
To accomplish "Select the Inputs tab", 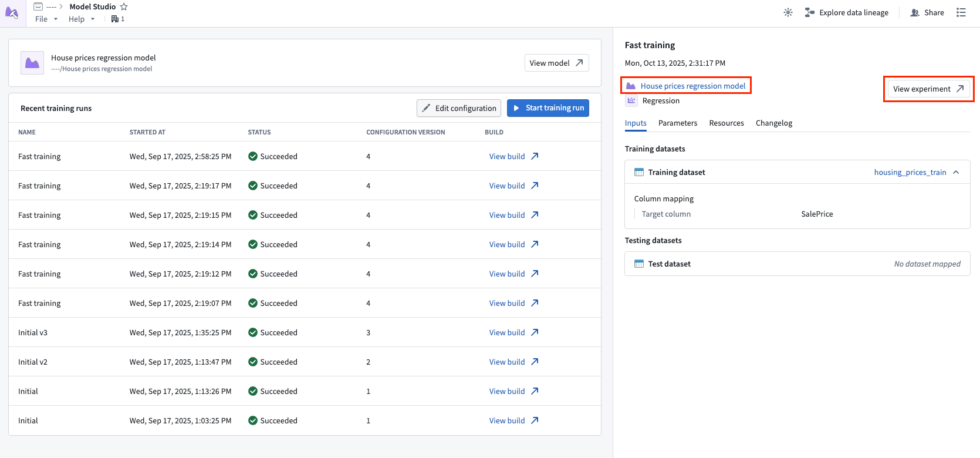I will pyautogui.click(x=636, y=123).
